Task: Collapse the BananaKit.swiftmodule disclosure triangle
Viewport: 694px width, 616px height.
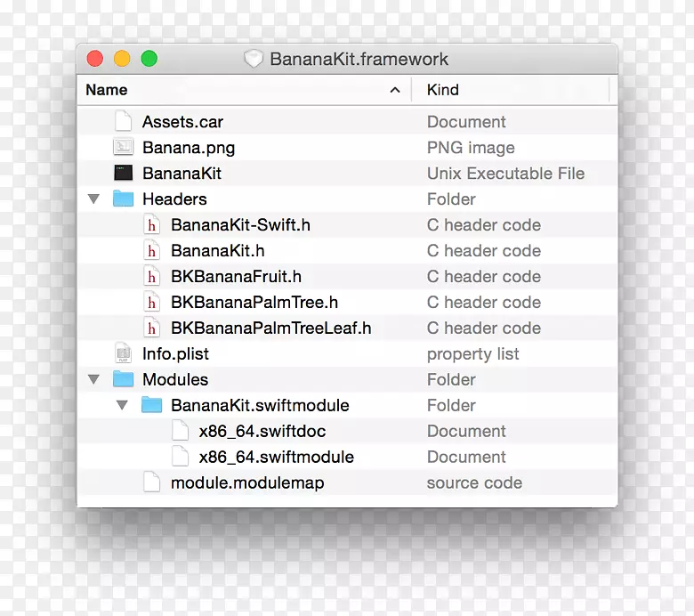Action: tap(122, 406)
